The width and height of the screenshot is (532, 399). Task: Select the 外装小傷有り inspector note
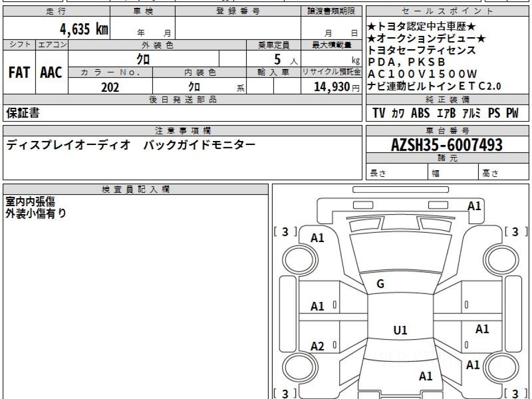pos(36,213)
